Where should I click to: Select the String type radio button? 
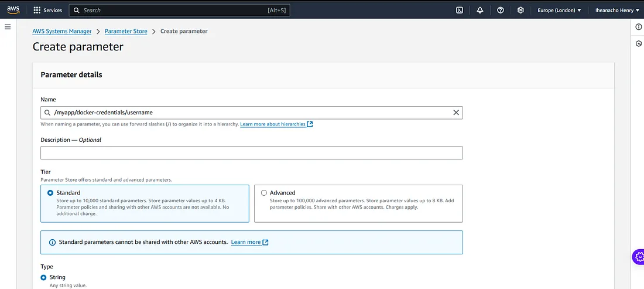[x=43, y=277]
